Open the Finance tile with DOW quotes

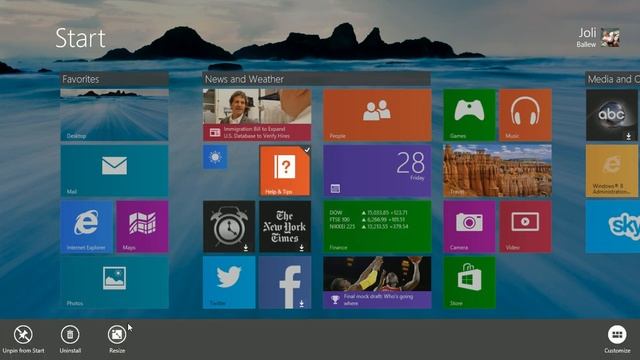(377, 227)
